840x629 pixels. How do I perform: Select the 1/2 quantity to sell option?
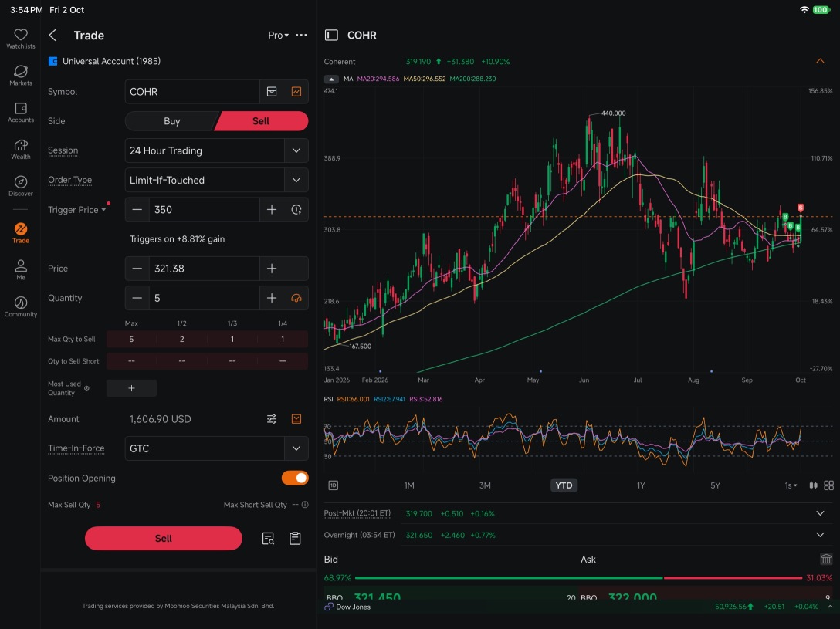pos(182,340)
